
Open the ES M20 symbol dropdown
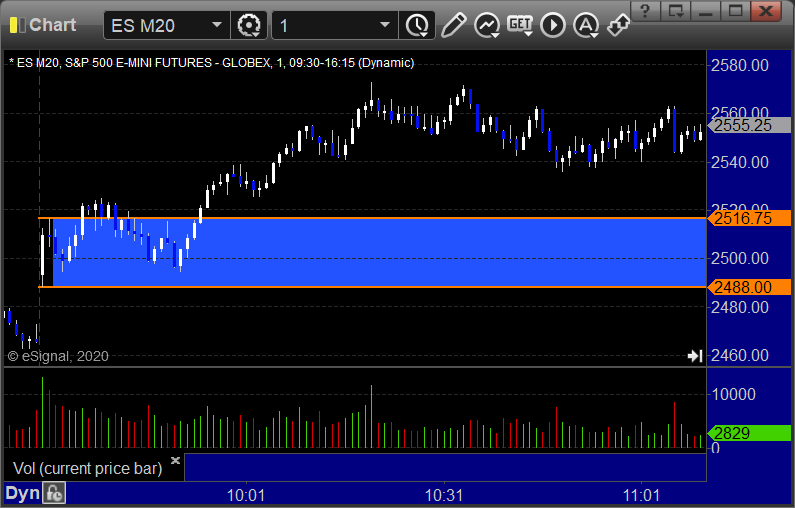[216, 24]
